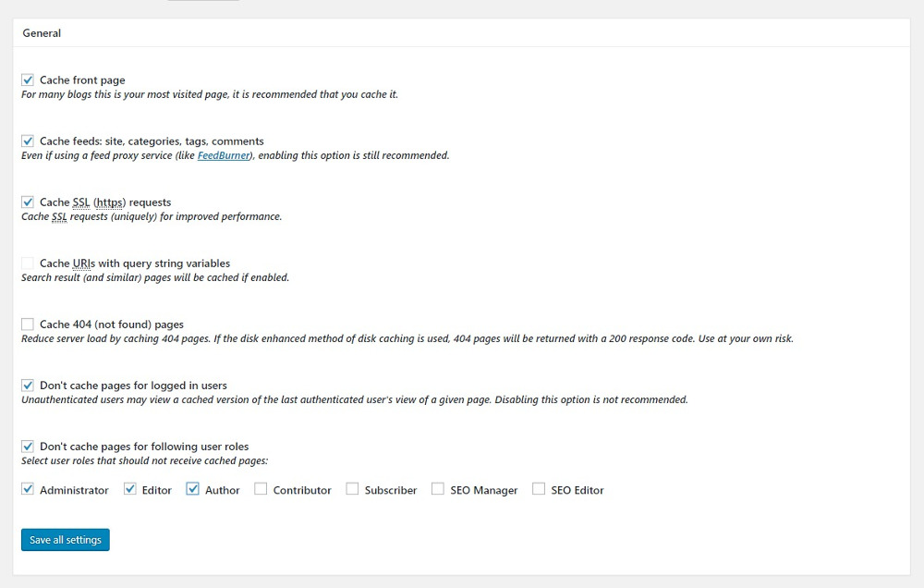Viewport: 924px width, 588px height.
Task: Uncheck the Author role checkbox
Action: click(193, 489)
